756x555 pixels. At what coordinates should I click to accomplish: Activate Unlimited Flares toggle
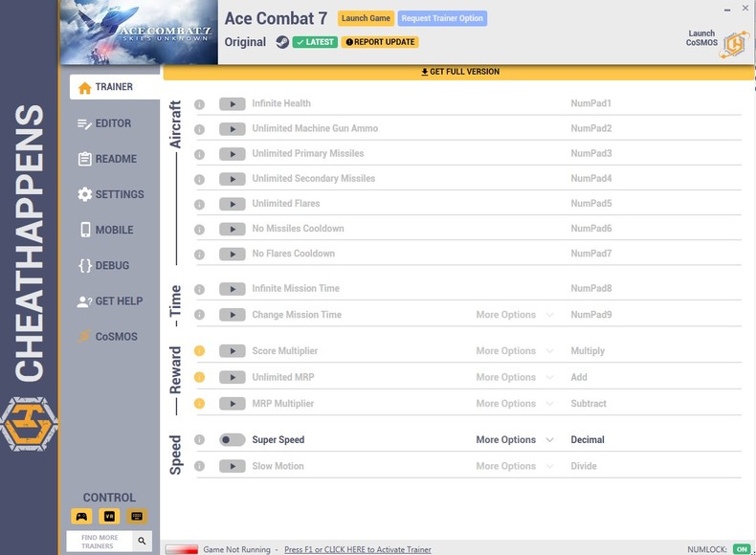click(x=233, y=204)
